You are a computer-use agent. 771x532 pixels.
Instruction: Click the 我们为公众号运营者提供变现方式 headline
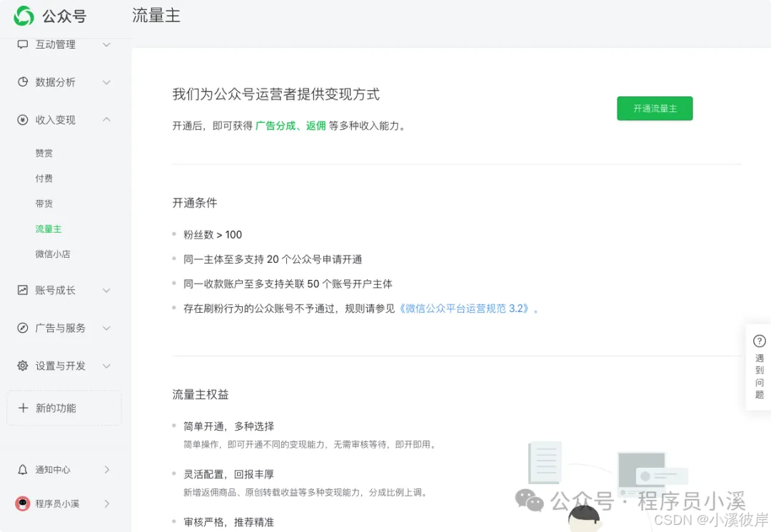[276, 94]
